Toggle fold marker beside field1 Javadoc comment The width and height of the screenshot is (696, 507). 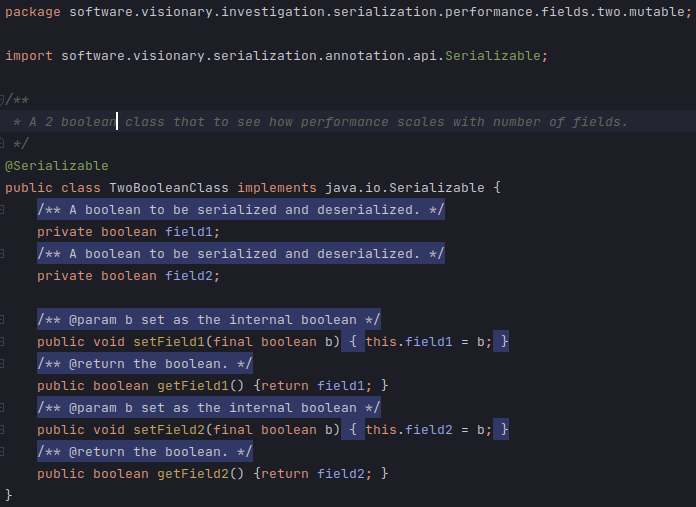point(1,210)
